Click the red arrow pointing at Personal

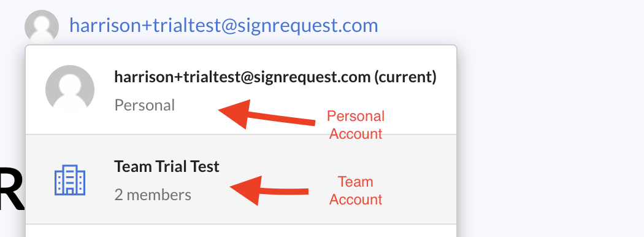click(267, 114)
